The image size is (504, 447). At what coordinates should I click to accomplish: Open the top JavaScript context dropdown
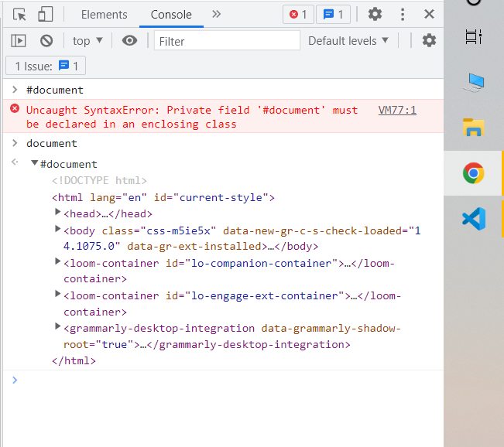click(x=87, y=41)
